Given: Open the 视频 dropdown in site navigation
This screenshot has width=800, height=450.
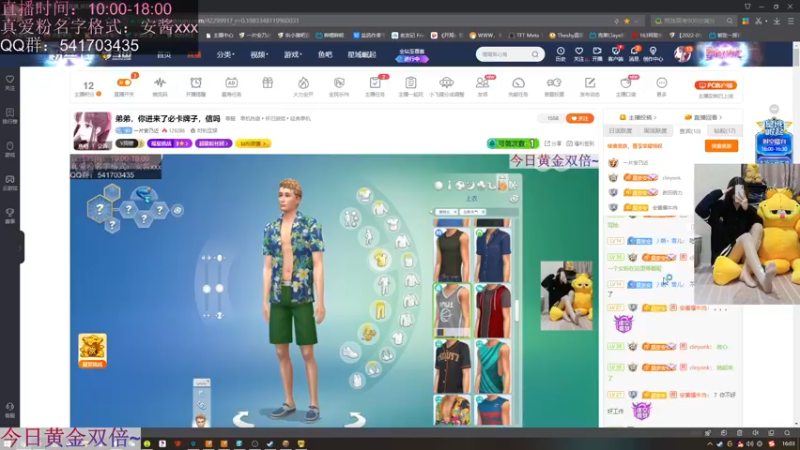Looking at the screenshot, I should click(259, 55).
